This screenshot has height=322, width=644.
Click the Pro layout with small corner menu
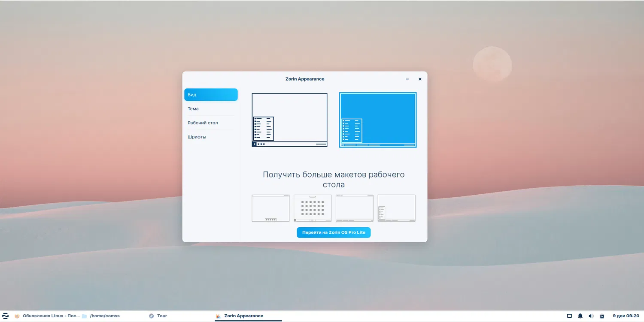click(x=397, y=208)
